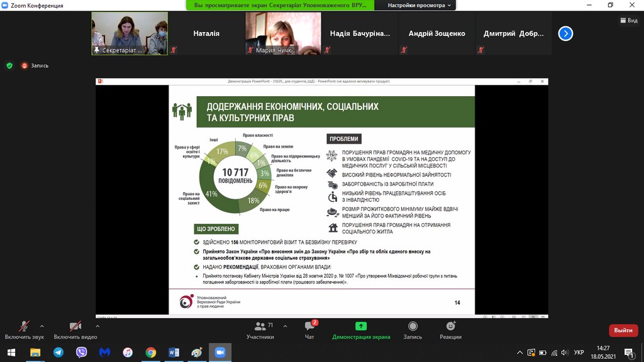The width and height of the screenshot is (644, 362).
Task: Turn on camera with Включить видео button
Action: click(75, 329)
